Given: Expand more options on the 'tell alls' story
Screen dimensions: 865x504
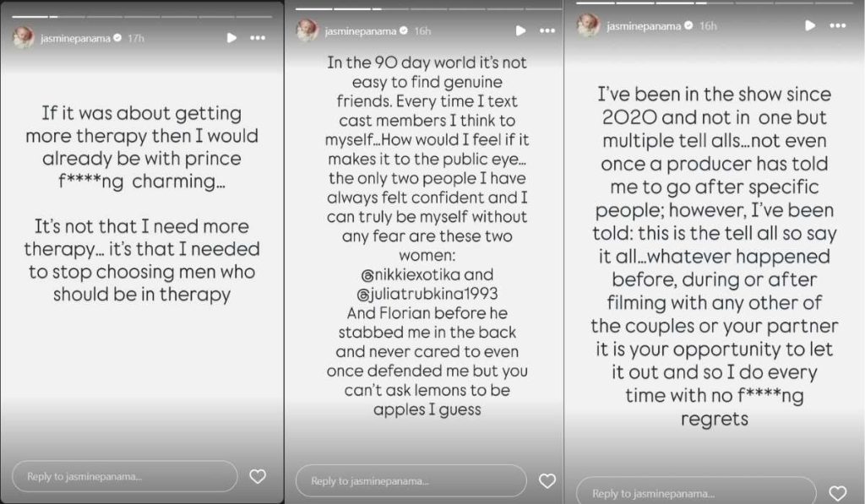Looking at the screenshot, I should [x=837, y=25].
